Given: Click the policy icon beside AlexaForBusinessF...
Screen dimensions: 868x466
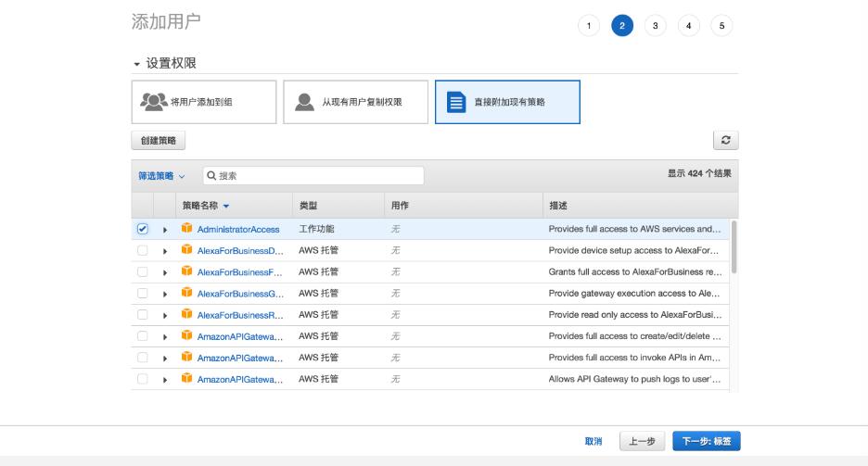Looking at the screenshot, I should click(187, 271).
